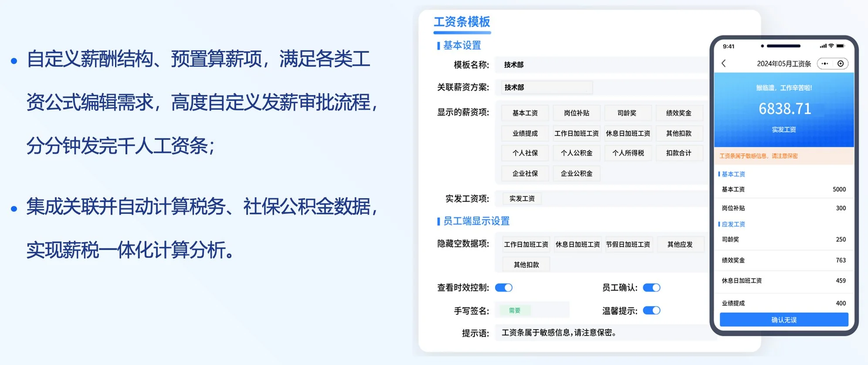Click the 基本工资 5000 row on phone
Screen dimensions: 868x365
tap(784, 189)
